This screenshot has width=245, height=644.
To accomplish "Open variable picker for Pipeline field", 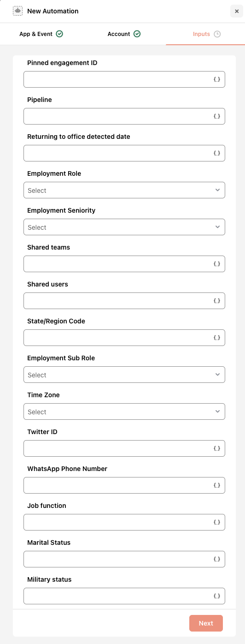I will (x=217, y=116).
